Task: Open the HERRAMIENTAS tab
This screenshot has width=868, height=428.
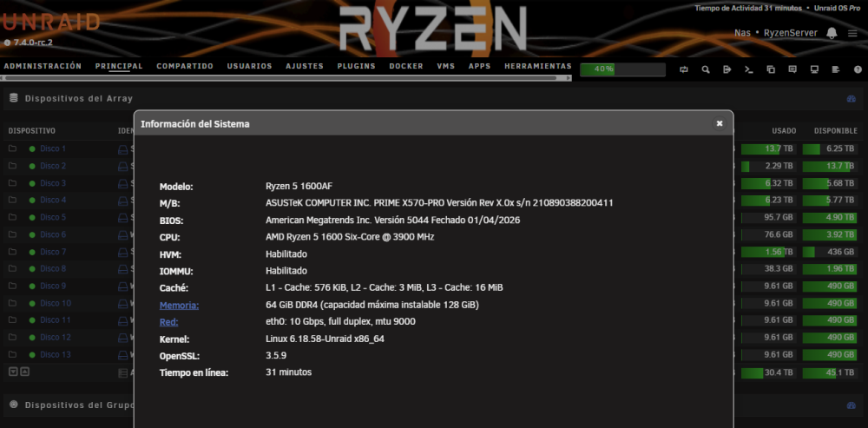Action: coord(538,66)
